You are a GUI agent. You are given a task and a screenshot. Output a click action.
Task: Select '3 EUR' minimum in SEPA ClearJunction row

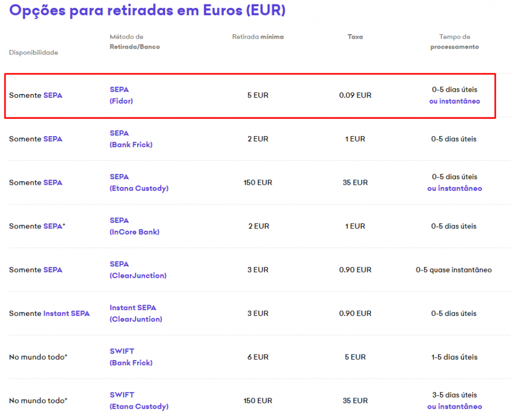(257, 270)
